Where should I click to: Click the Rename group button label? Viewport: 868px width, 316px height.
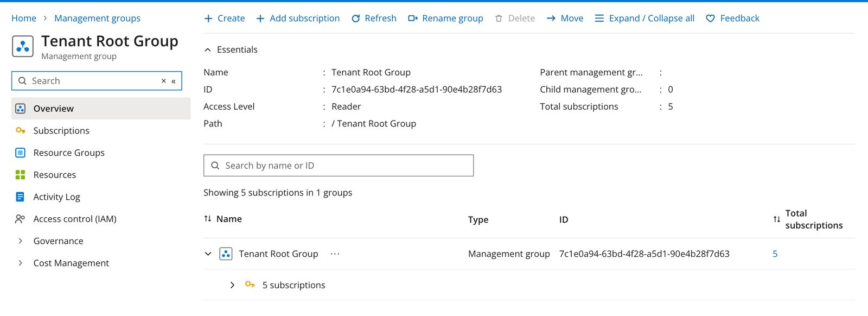(452, 18)
